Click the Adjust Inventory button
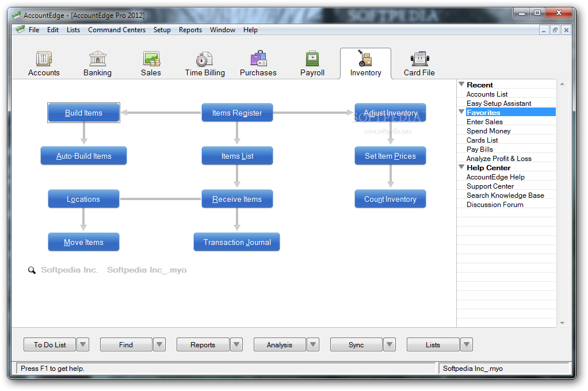588x391 pixels. (391, 113)
